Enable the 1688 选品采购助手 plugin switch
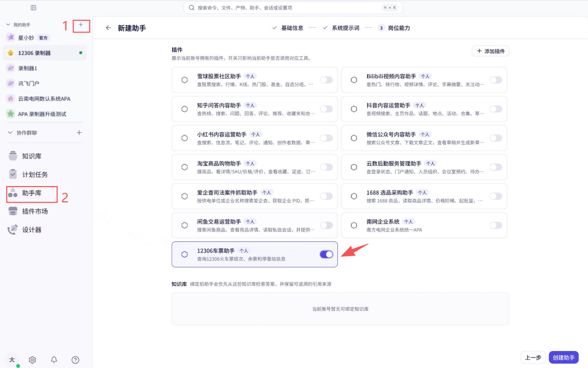588x368 pixels. tap(496, 196)
